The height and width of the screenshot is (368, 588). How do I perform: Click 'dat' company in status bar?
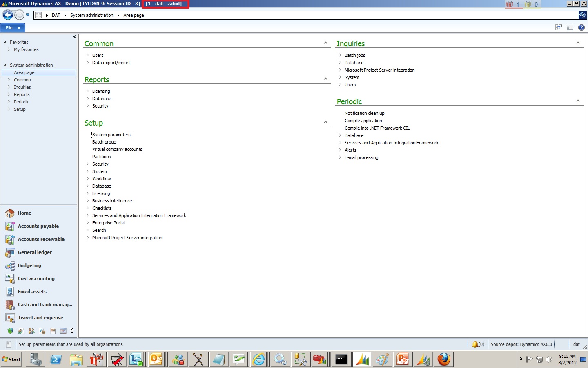click(576, 344)
